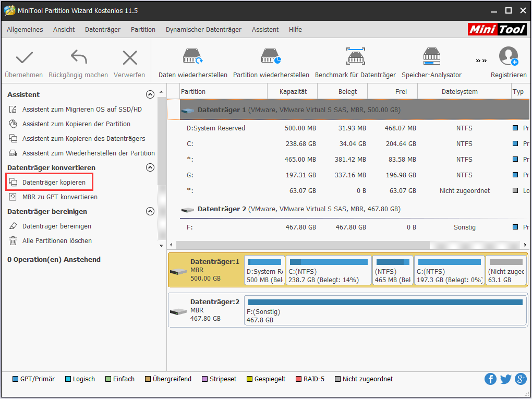
Task: Collapse the Assistent section
Action: (x=150, y=94)
